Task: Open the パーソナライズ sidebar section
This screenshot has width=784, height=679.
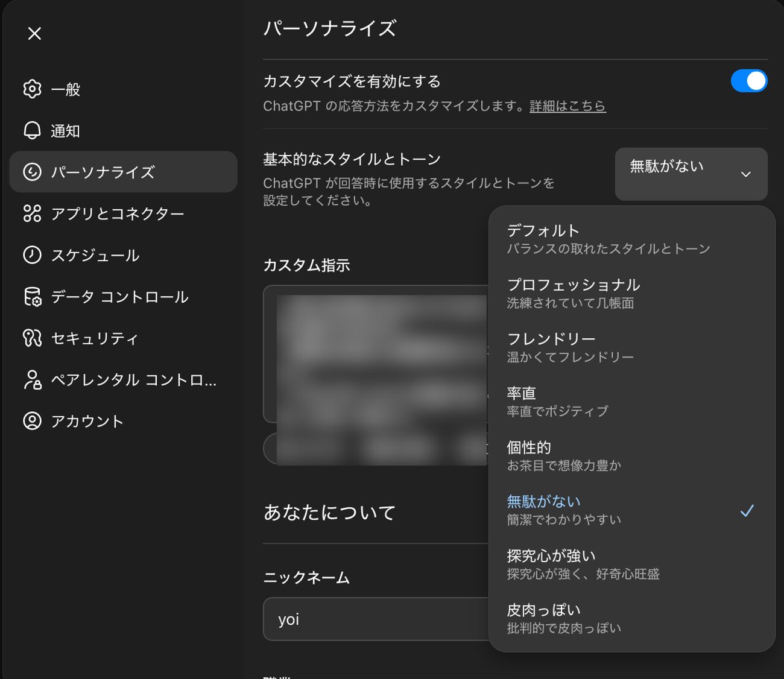Action: coord(123,172)
